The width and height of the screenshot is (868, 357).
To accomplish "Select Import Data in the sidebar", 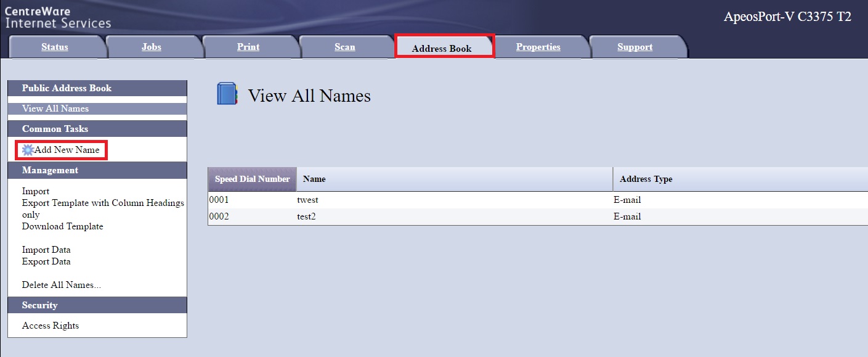I will click(x=46, y=250).
